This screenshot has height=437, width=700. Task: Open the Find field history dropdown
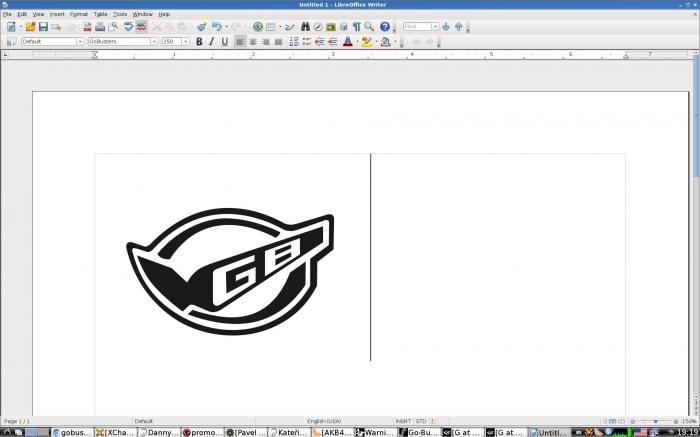435,27
